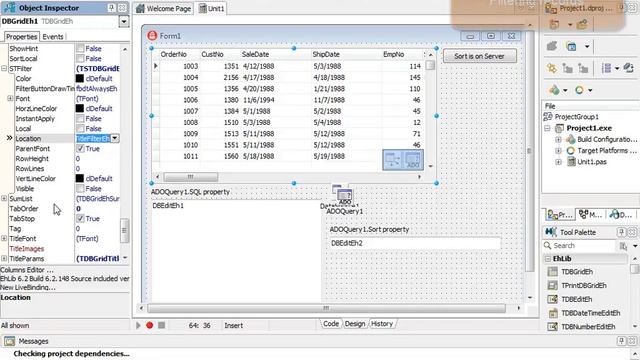Toggle the ShowHint checkbox

tap(80, 49)
